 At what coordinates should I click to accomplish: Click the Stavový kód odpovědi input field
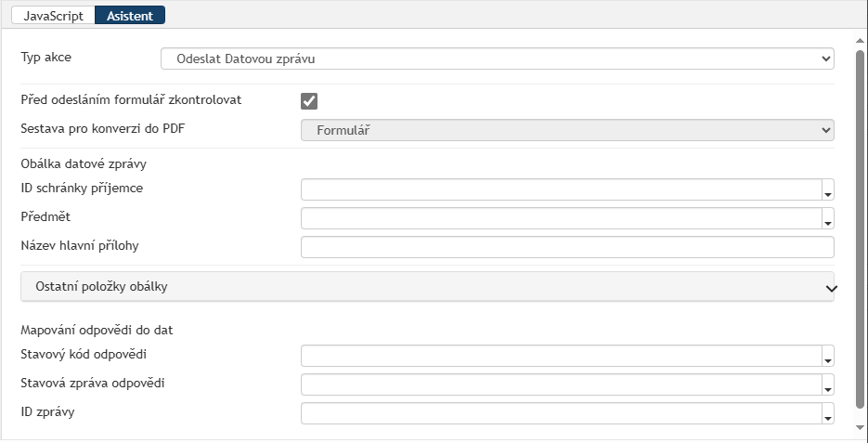click(x=562, y=356)
